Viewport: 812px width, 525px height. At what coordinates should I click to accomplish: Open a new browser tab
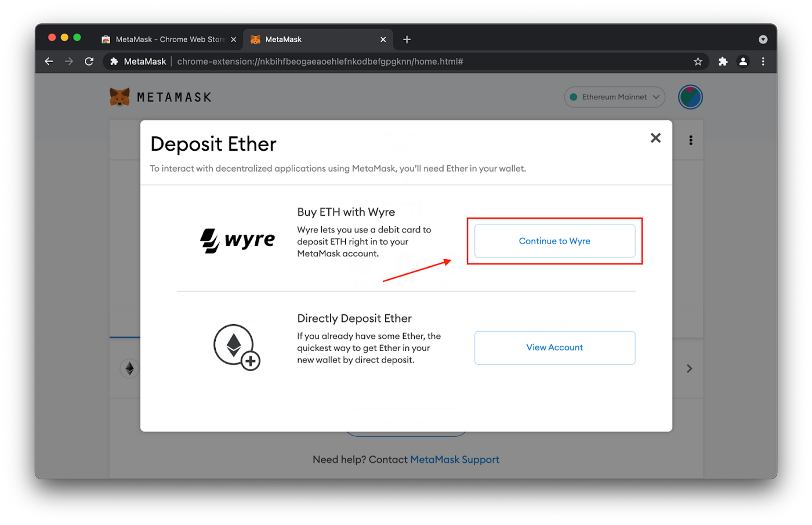point(407,39)
